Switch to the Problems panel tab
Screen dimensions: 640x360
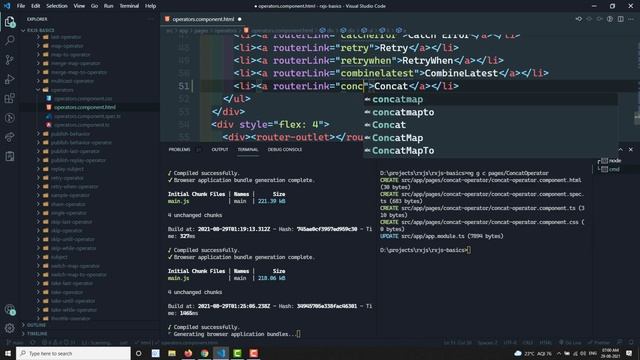(x=179, y=150)
